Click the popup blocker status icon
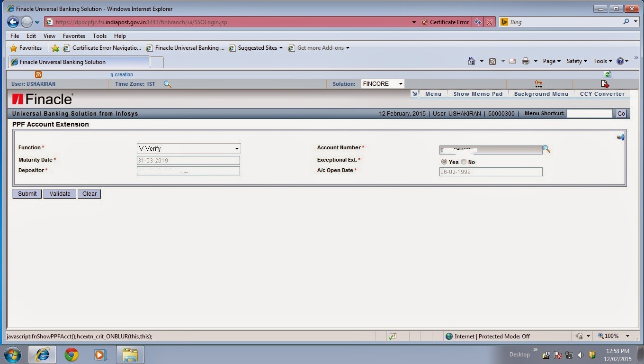 point(393,336)
